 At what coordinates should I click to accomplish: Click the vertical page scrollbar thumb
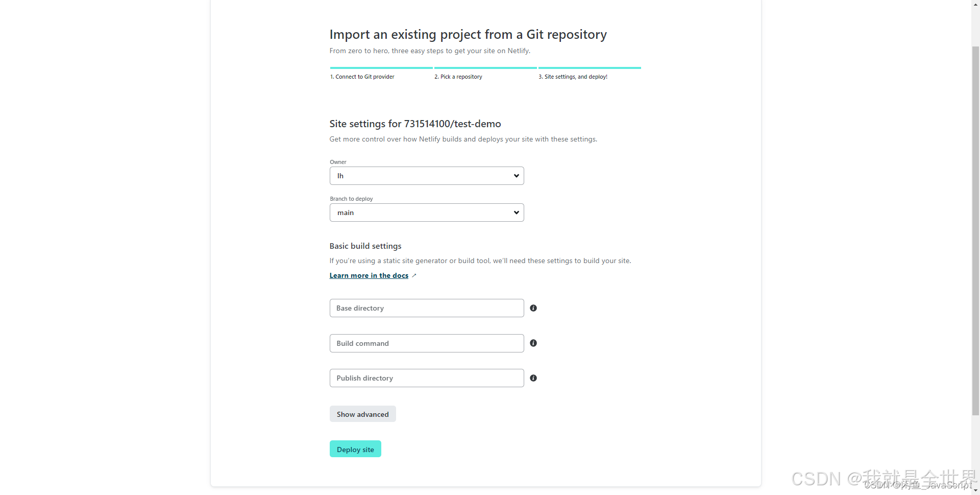(x=975, y=230)
